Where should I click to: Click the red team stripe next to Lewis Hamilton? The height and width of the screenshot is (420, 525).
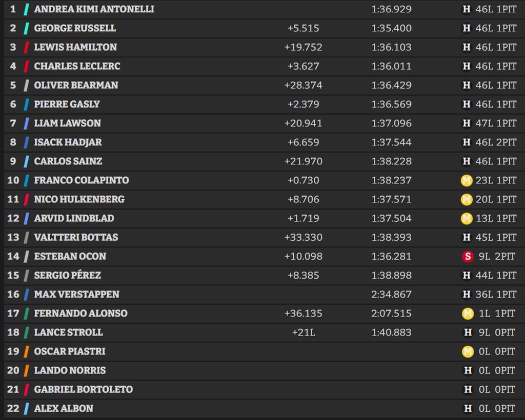(26, 48)
